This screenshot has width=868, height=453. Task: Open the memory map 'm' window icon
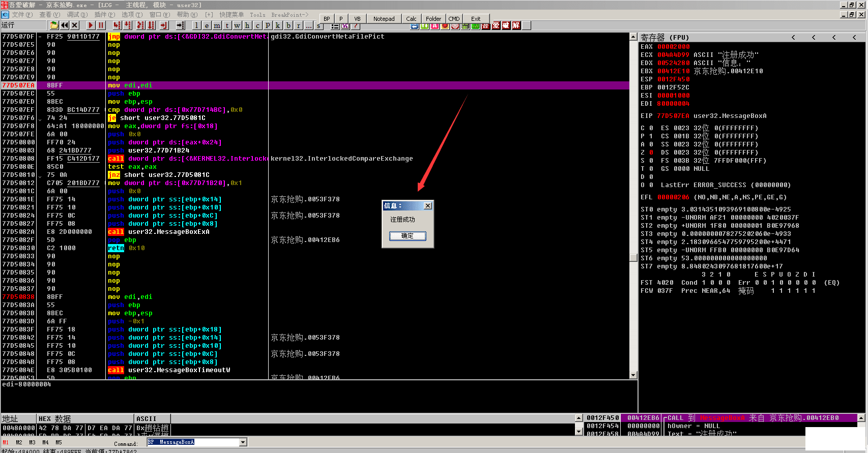point(217,25)
